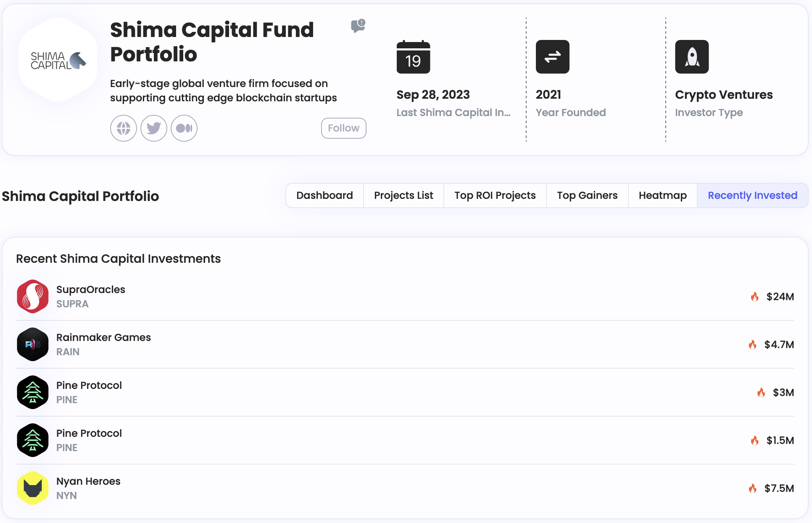
Task: Click the rocket Investor Type icon
Action: point(692,57)
